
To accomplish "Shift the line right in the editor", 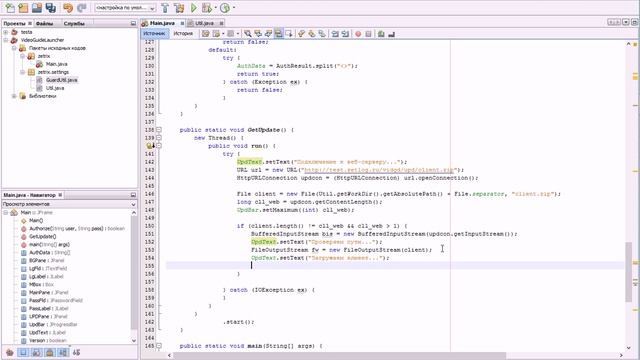I will point(345,34).
